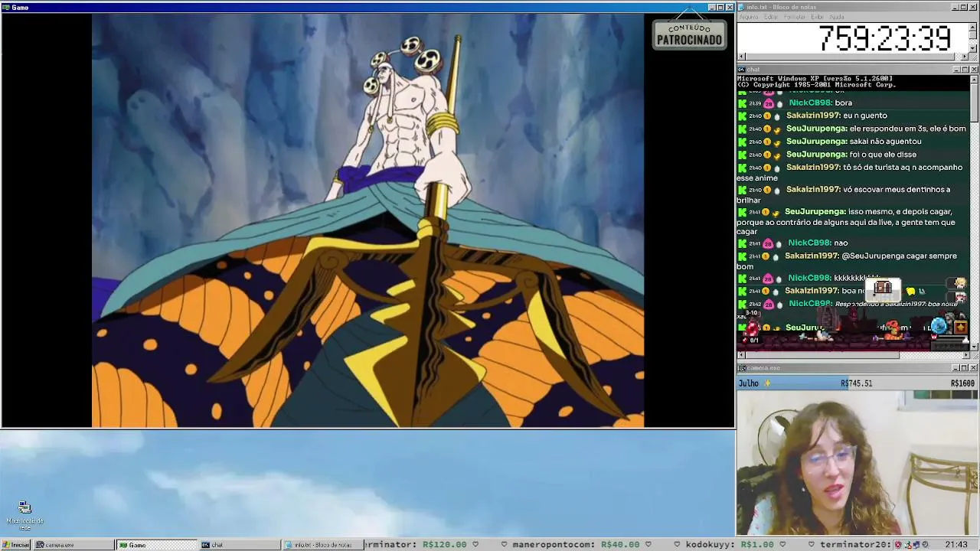
Task: Maximize the info.txt Bloco de notas window
Action: tap(964, 7)
